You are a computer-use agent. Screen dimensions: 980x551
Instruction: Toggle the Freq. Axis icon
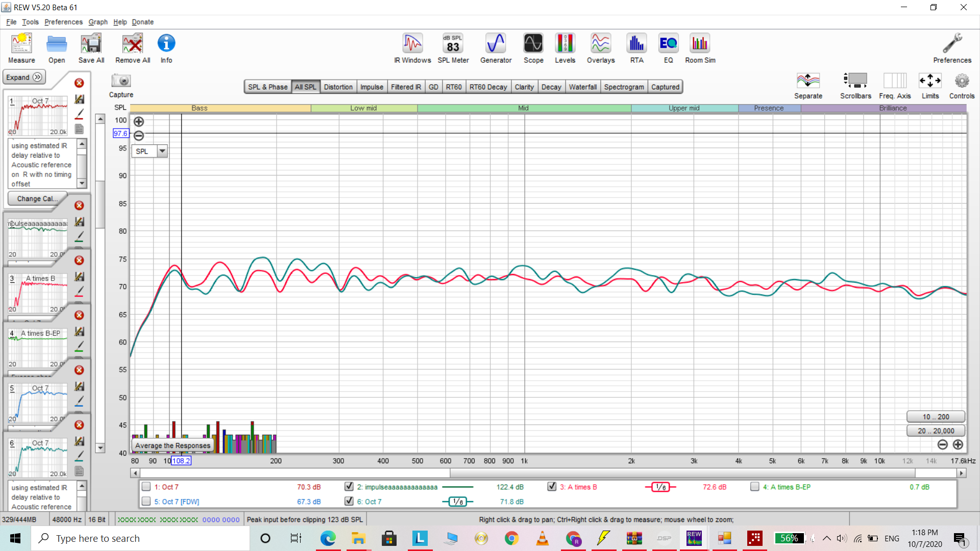(895, 81)
